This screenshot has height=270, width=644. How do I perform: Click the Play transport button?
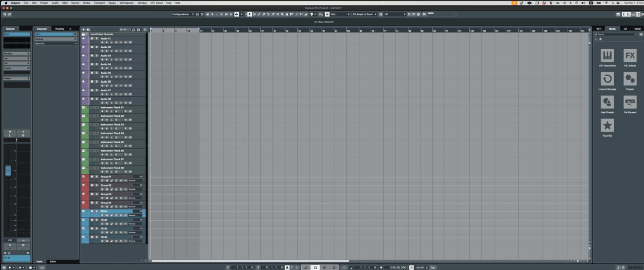coord(325,267)
